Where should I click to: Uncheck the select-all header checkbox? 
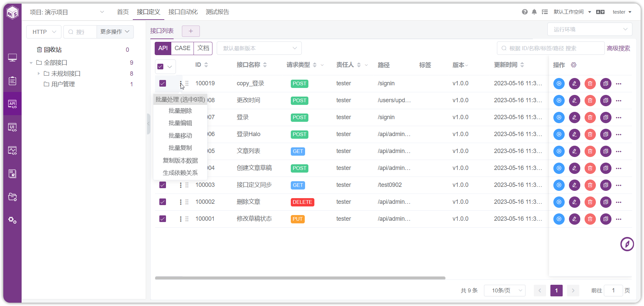160,66
